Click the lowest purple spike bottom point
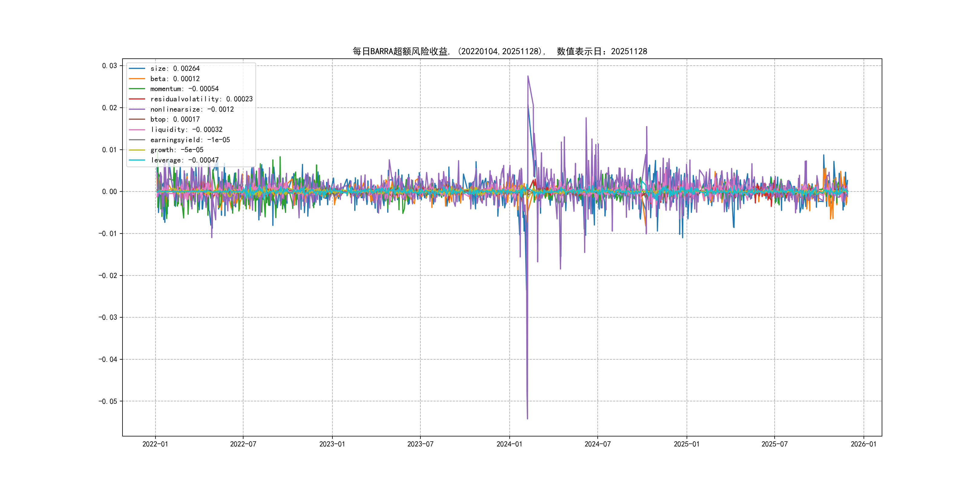Image resolution: width=980 pixels, height=490 pixels. click(527, 419)
